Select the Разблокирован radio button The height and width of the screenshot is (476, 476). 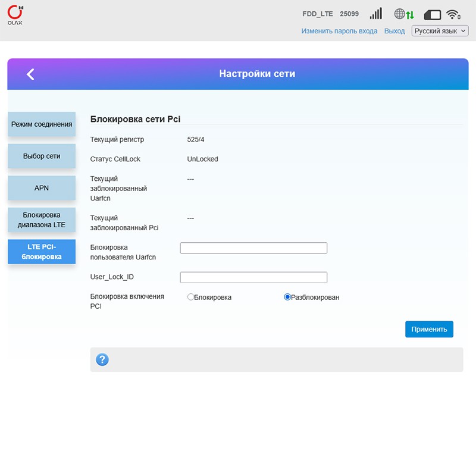[287, 297]
